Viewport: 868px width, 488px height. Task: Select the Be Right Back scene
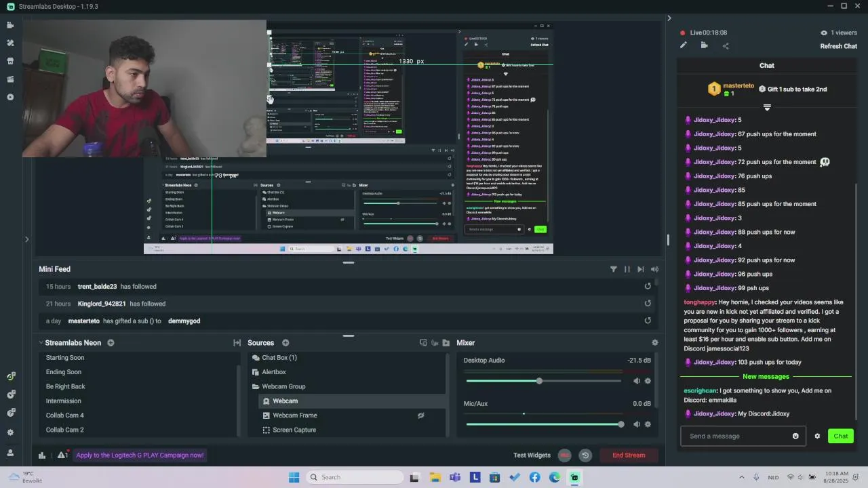66,386
